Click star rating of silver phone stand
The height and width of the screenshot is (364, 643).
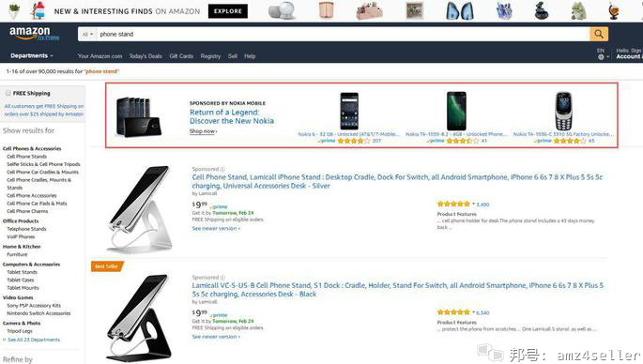[x=453, y=204]
